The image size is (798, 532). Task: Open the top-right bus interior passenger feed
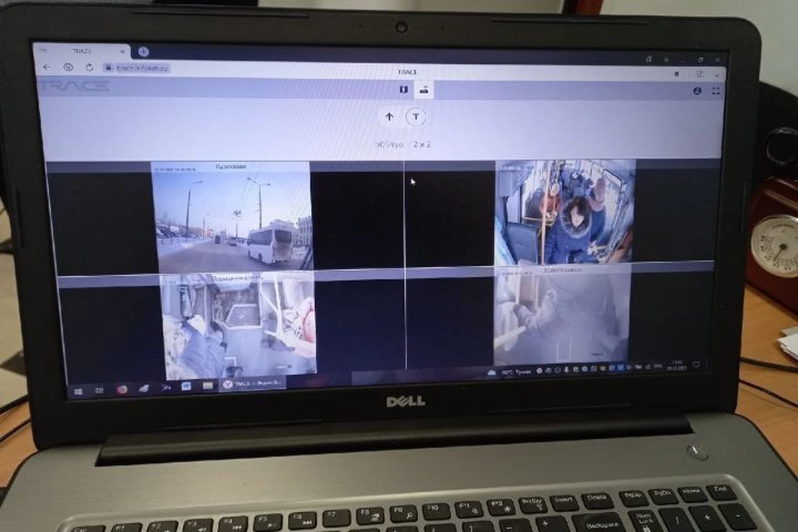(x=565, y=212)
